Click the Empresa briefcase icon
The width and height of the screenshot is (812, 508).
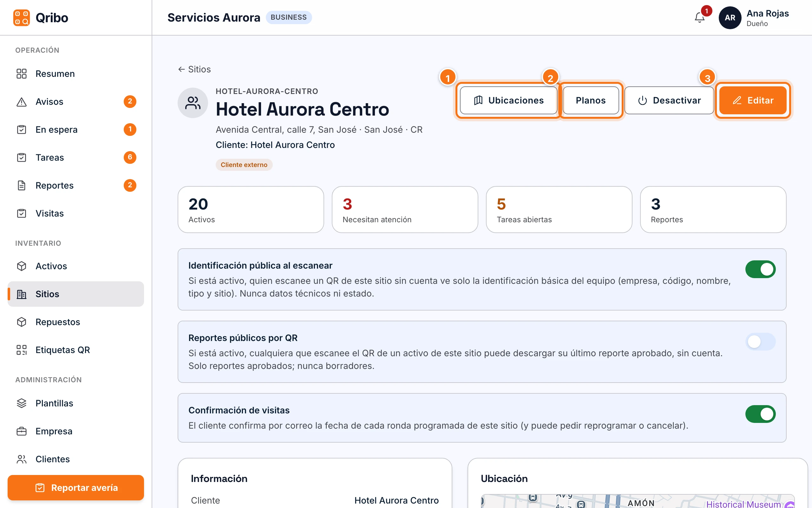[22, 431]
